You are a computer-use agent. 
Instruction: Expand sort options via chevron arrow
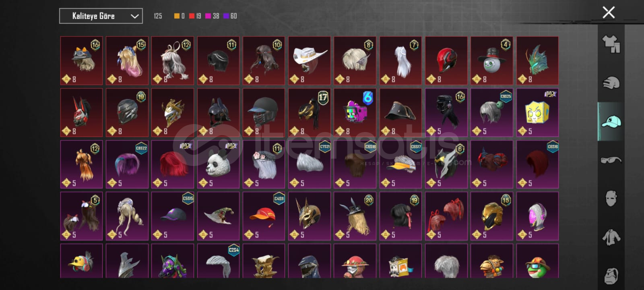pos(134,16)
